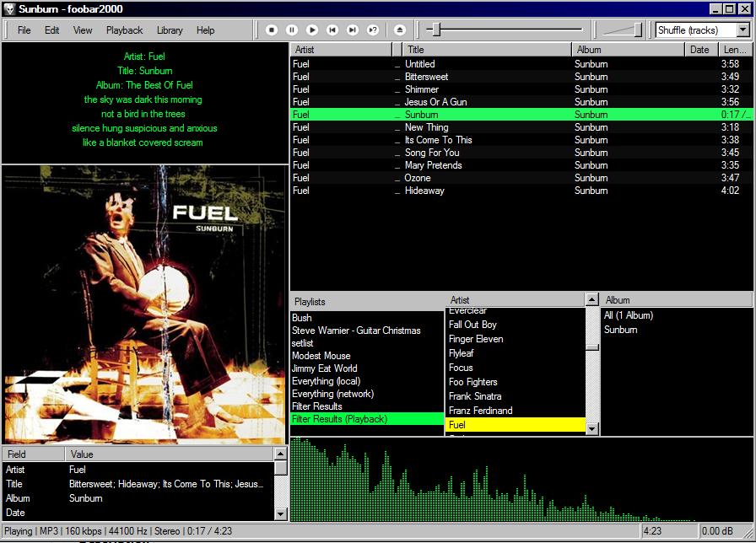Select the track Shimmer
The image size is (756, 543).
[x=521, y=89]
